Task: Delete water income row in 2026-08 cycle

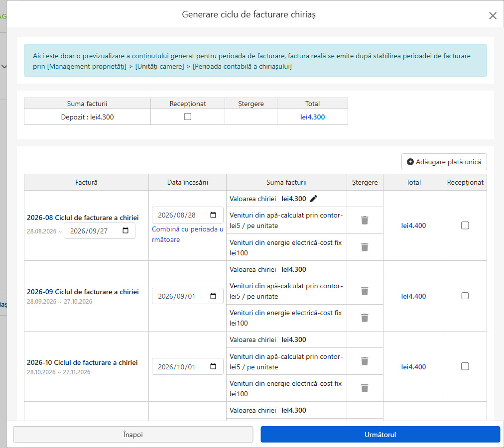Action: [365, 221]
